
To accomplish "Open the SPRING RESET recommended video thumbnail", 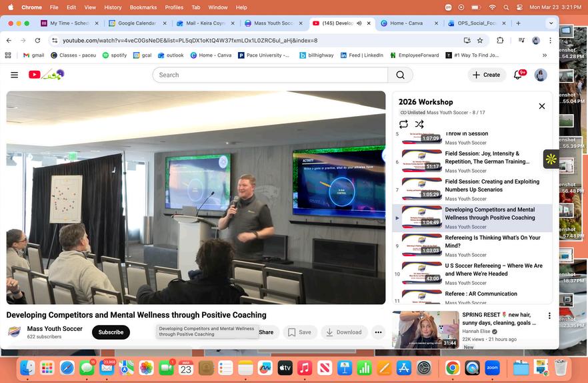I will pyautogui.click(x=425, y=330).
